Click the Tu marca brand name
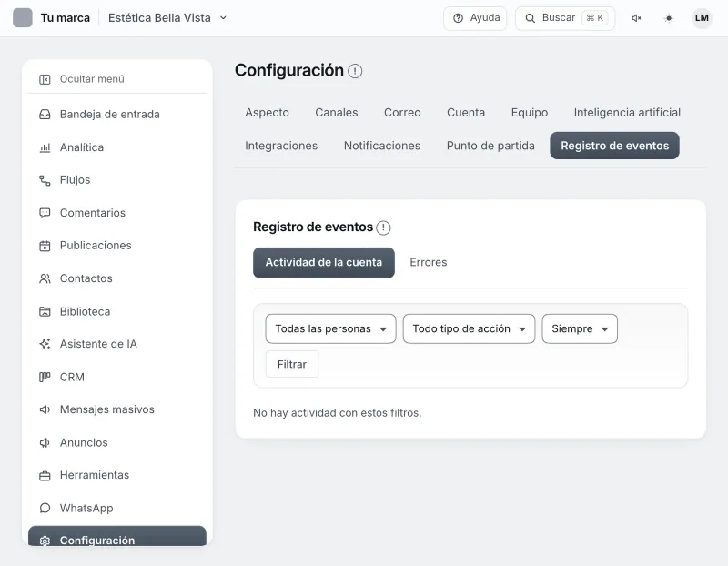 click(x=65, y=17)
